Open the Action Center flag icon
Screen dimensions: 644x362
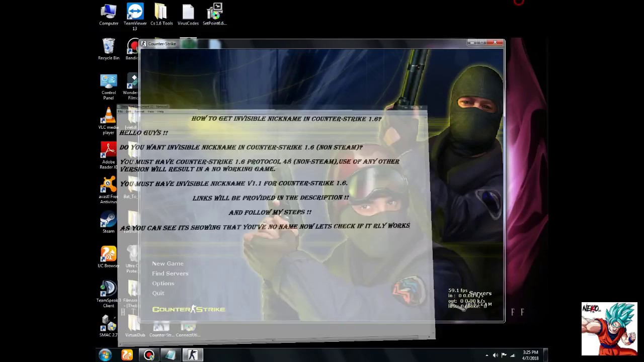[504, 355]
